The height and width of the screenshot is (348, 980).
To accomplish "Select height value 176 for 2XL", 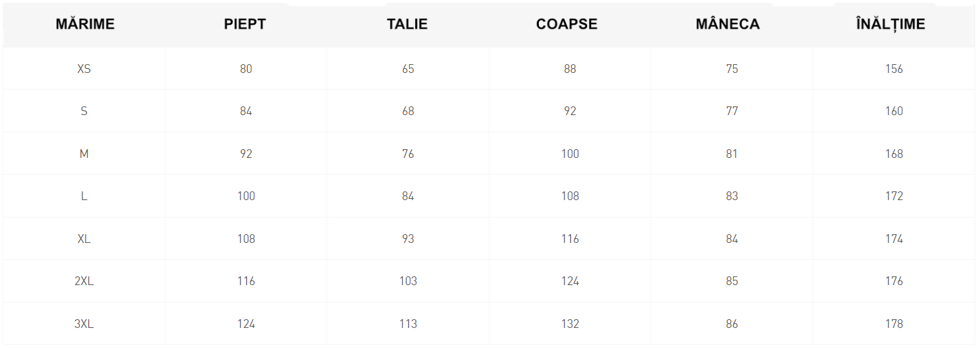I will point(894,281).
